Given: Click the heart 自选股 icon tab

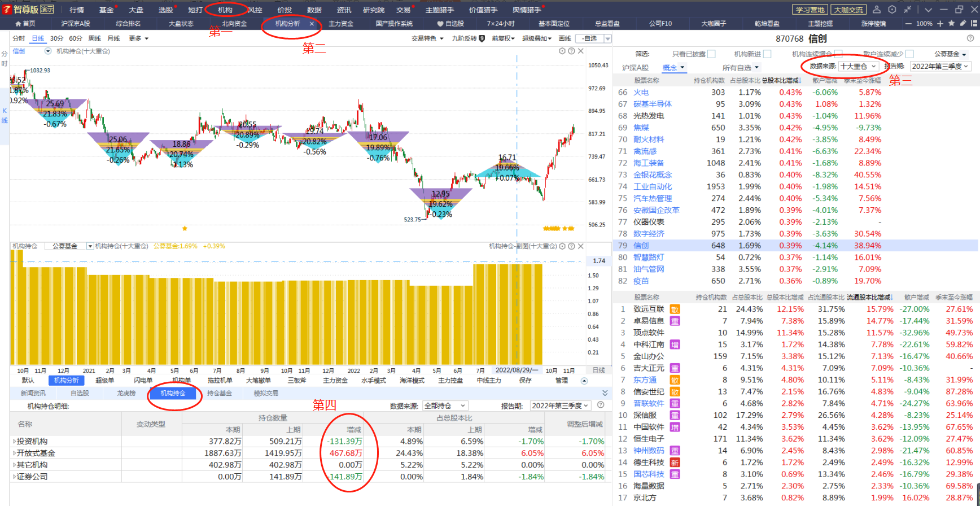Looking at the screenshot, I should 440,24.
